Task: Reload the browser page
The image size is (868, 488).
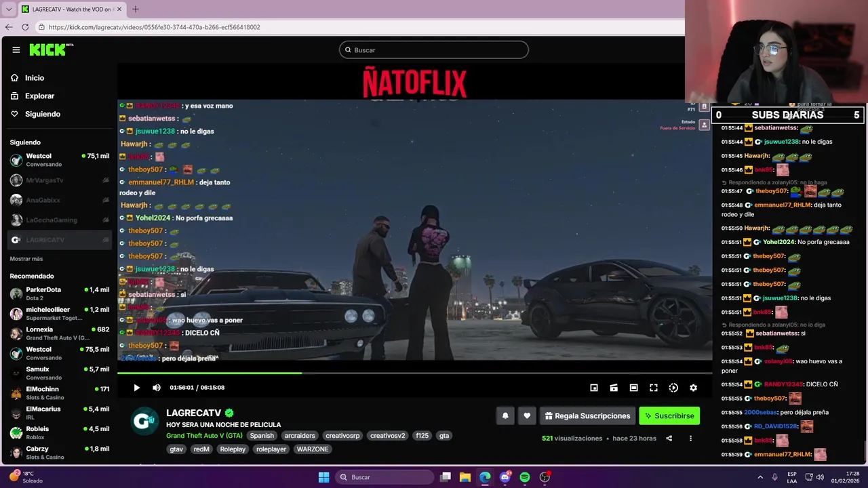Action: tap(25, 27)
